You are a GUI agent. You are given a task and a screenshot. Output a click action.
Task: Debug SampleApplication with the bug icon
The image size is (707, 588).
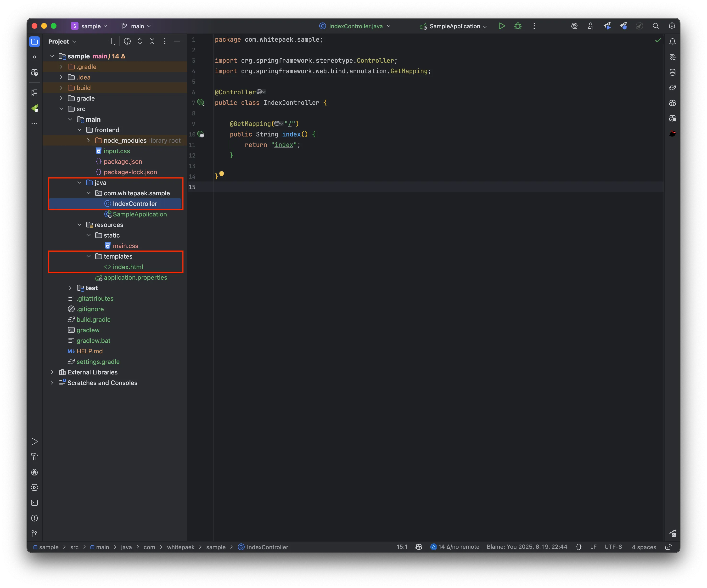click(x=518, y=26)
